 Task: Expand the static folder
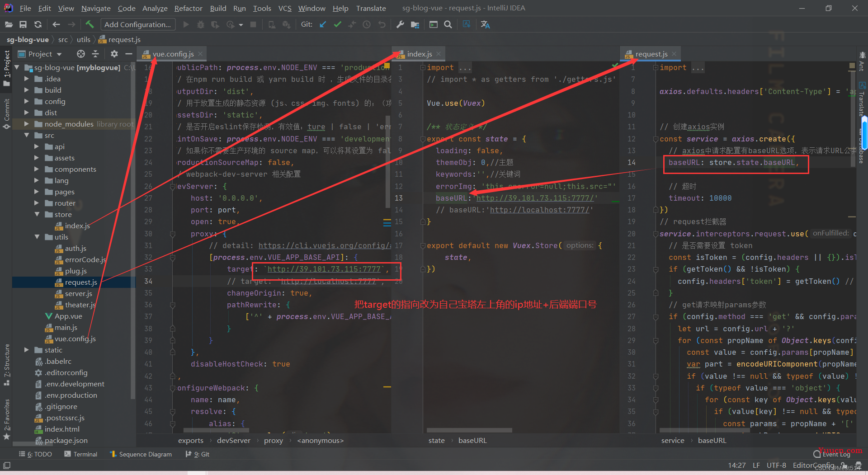click(26, 350)
